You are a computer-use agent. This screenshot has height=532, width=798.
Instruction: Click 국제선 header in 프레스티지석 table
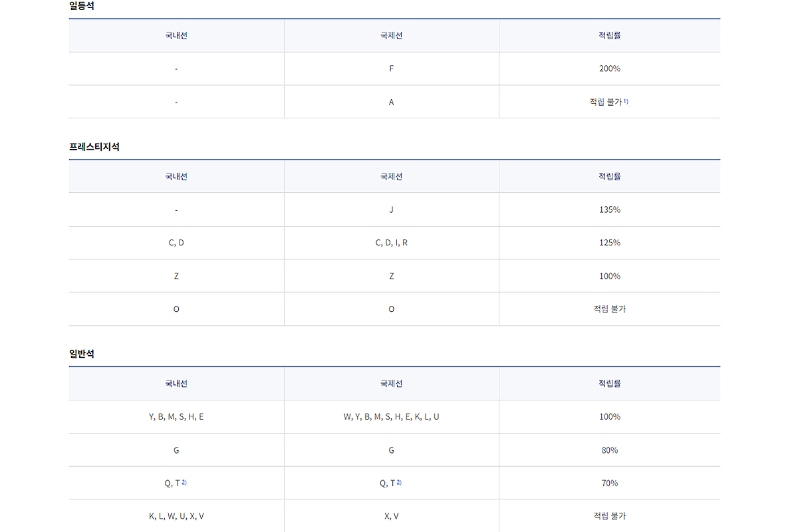[391, 177]
